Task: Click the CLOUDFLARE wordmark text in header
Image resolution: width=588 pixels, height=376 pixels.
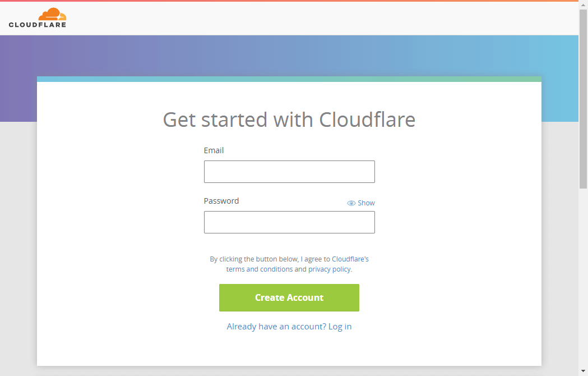Action: [38, 25]
